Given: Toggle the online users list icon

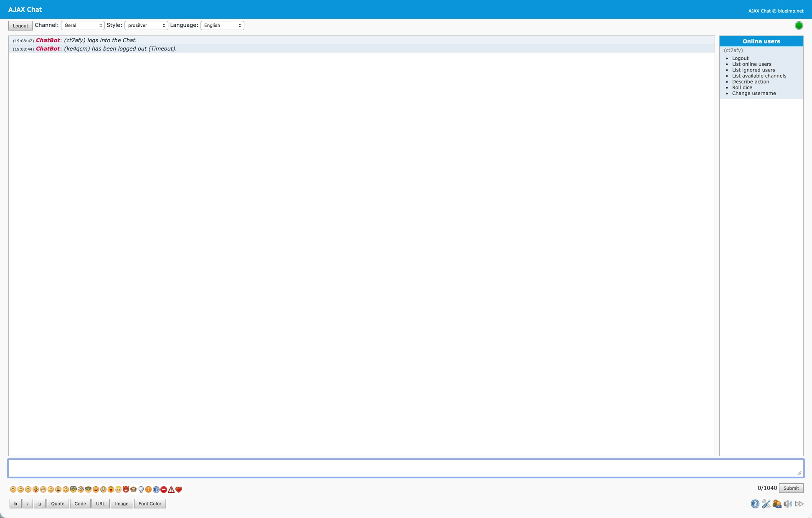Looking at the screenshot, I should [x=777, y=504].
